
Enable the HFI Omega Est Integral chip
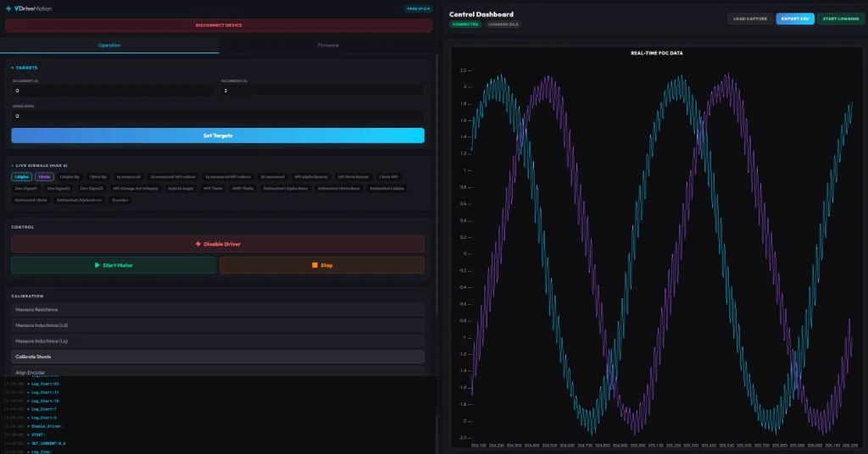click(x=136, y=189)
